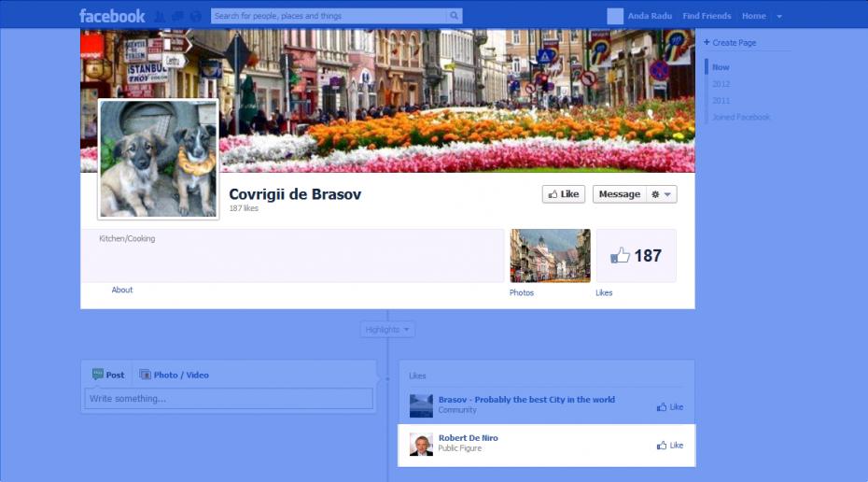The height and width of the screenshot is (482, 868).
Task: Open friend requests icon in top bar
Action: (x=160, y=17)
